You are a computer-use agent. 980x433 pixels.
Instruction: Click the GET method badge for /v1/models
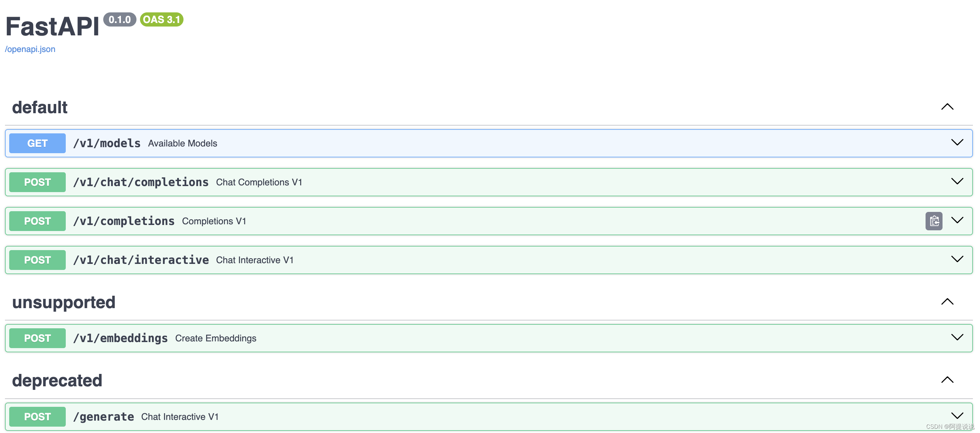point(37,143)
